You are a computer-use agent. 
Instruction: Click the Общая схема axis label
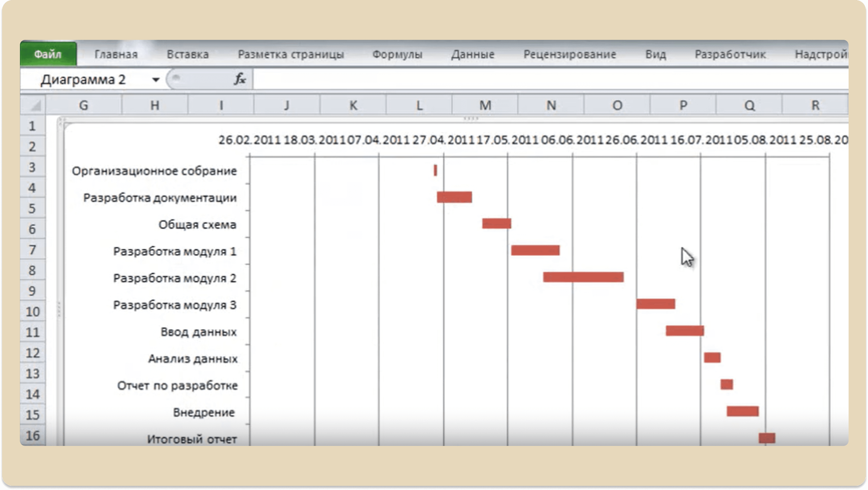point(197,225)
